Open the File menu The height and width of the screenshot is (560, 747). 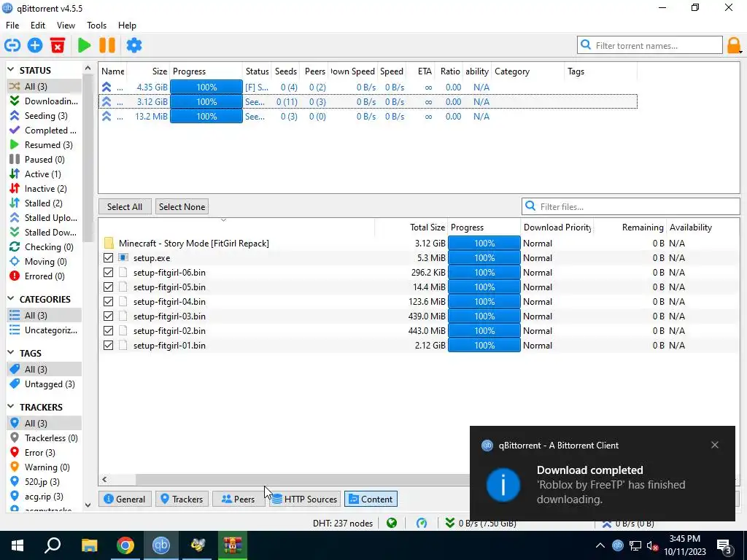(12, 26)
